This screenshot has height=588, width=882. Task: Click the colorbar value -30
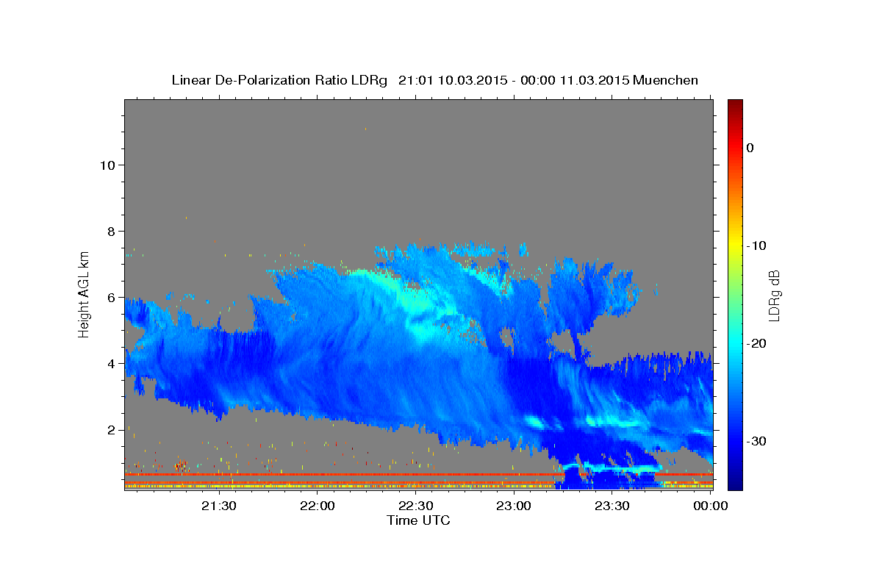pyautogui.click(x=756, y=441)
